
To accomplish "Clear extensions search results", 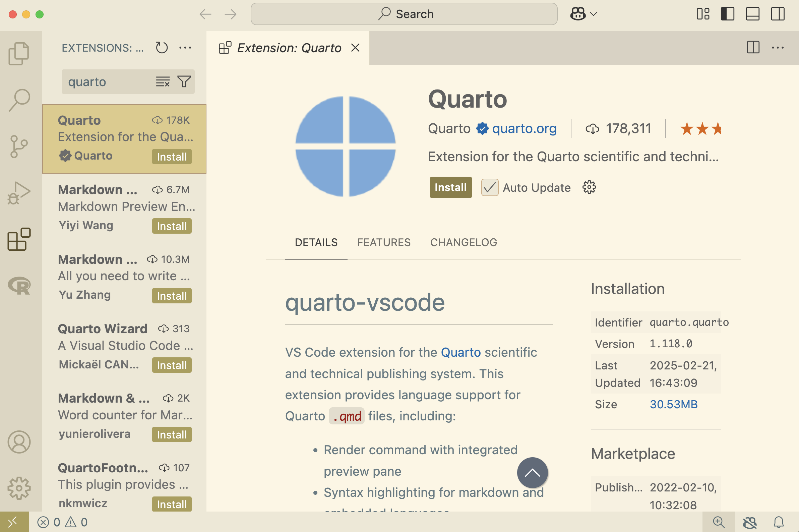I will coord(163,82).
